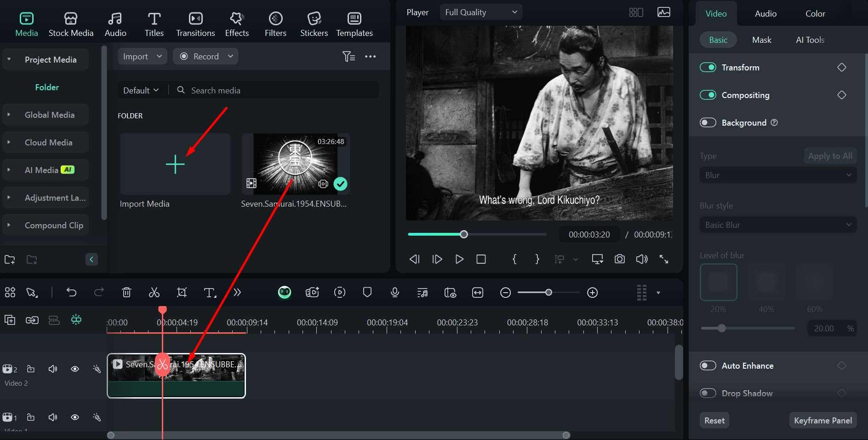The width and height of the screenshot is (868, 440).
Task: Select the Split scissors tool
Action: (154, 292)
